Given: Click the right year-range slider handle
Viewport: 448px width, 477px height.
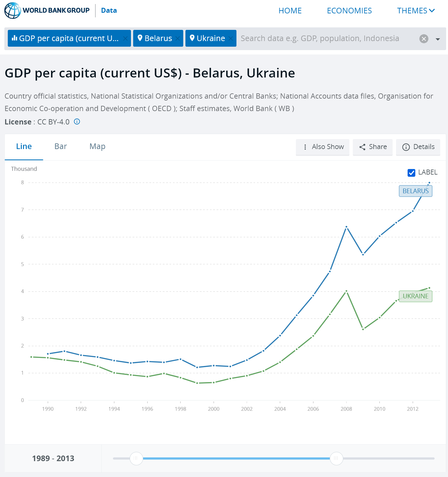Looking at the screenshot, I should pos(336,458).
